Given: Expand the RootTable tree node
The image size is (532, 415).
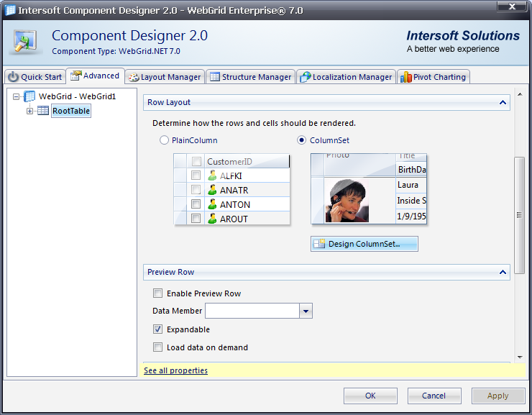Looking at the screenshot, I should [x=30, y=111].
